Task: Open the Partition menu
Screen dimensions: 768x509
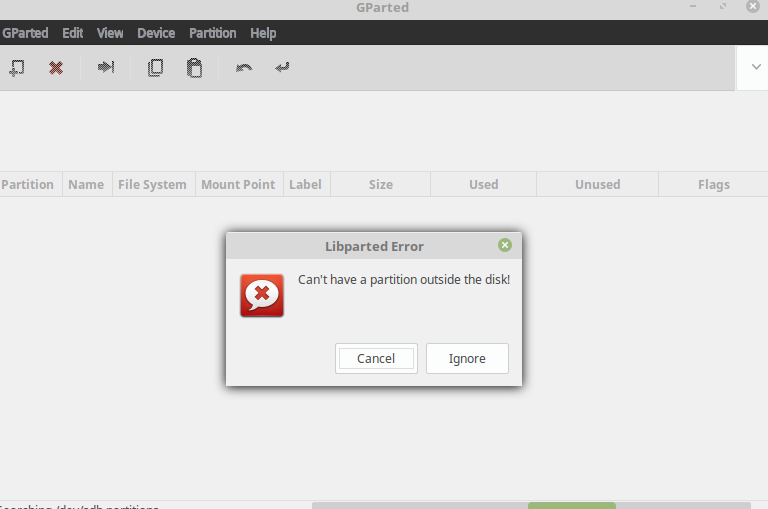Action: click(213, 33)
